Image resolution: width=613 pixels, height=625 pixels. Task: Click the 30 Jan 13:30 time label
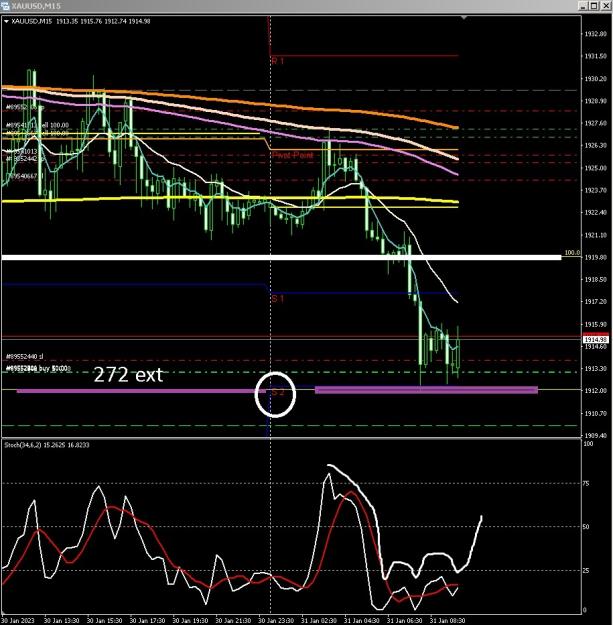[61, 621]
